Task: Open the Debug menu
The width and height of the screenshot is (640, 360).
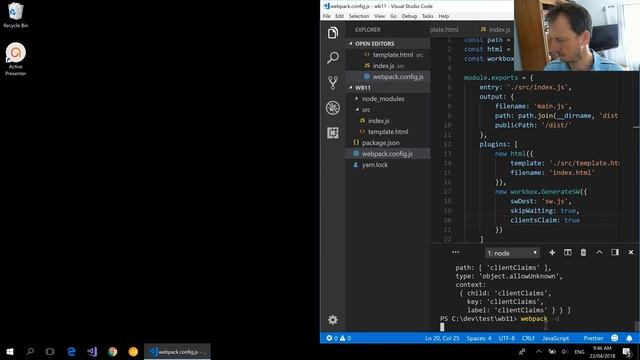Action: point(409,16)
